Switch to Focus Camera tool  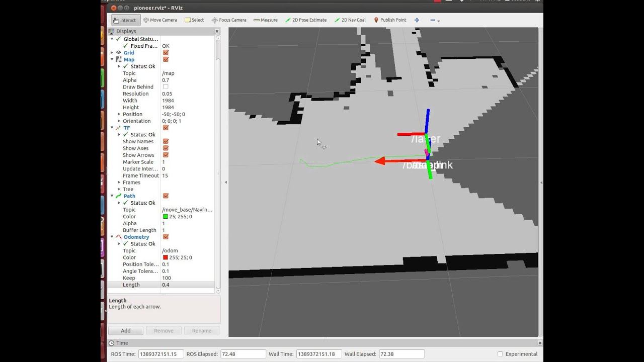[x=229, y=20]
